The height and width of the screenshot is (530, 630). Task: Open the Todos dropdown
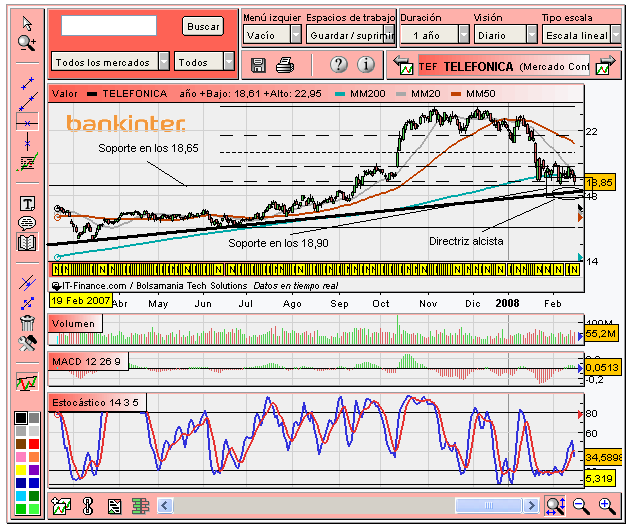click(x=204, y=61)
